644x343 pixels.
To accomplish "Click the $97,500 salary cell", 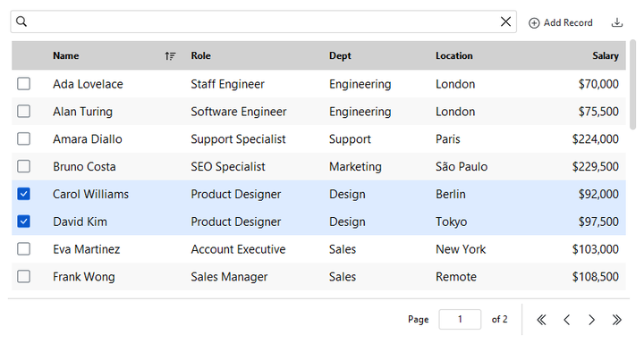I will 598,222.
